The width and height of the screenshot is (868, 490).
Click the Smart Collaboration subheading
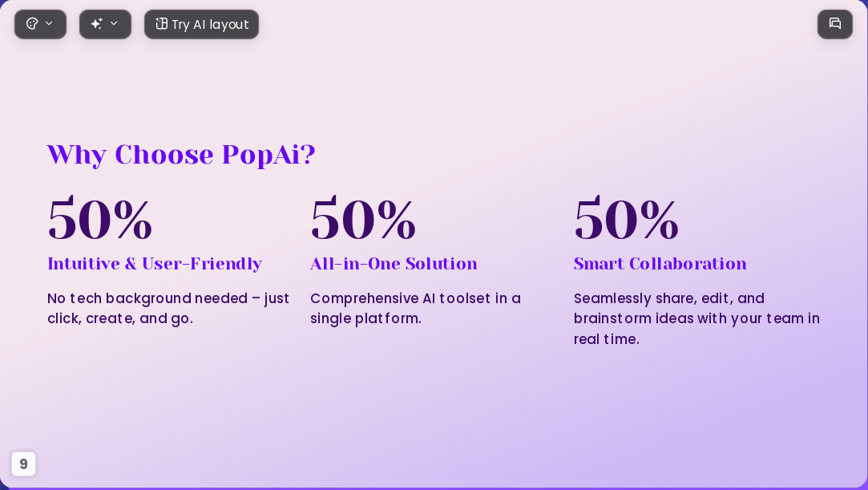coord(660,264)
